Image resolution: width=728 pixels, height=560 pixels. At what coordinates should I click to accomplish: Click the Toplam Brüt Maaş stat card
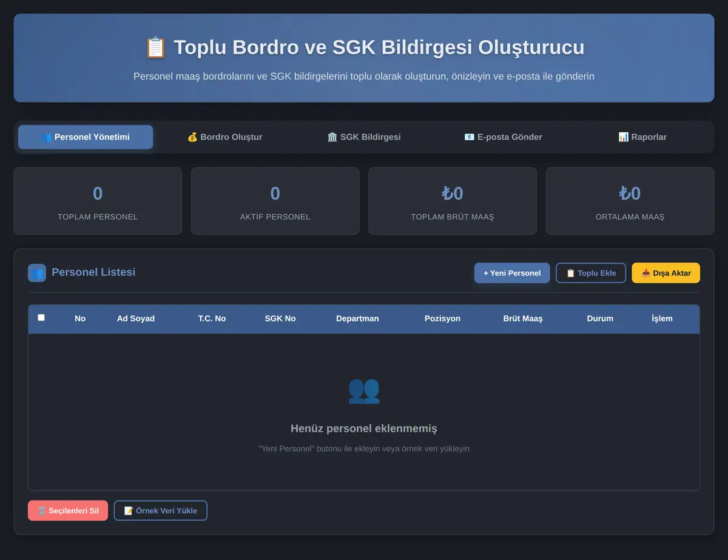point(453,201)
